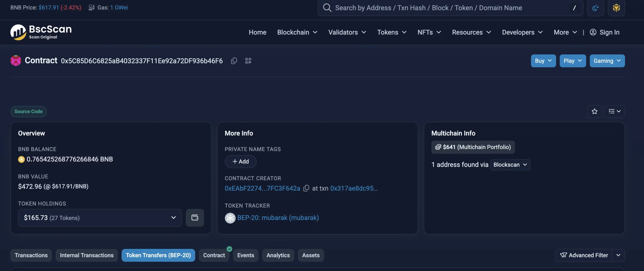The height and width of the screenshot is (271, 644).
Task: Click the contract address text 0x5C85D6C6...
Action: pyautogui.click(x=142, y=61)
